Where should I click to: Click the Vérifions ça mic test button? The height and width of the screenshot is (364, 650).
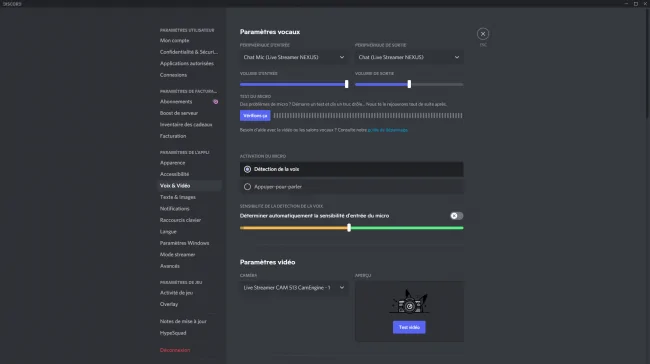coord(255,116)
